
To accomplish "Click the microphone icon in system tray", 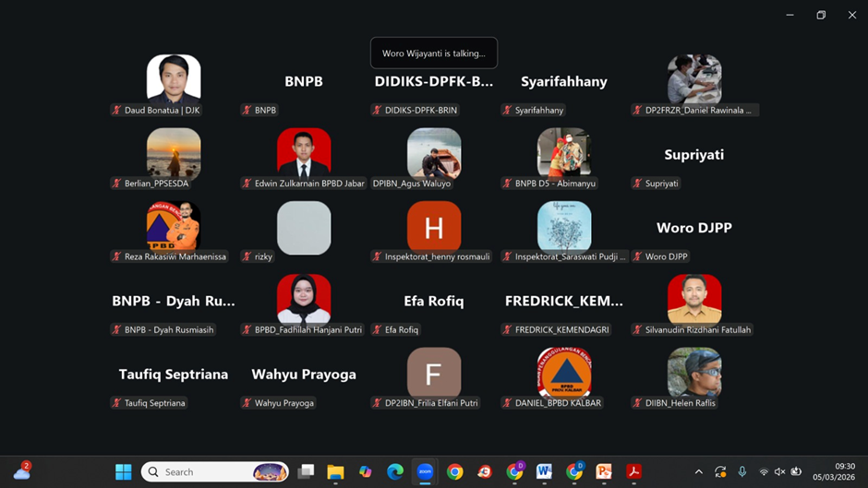I will click(742, 471).
